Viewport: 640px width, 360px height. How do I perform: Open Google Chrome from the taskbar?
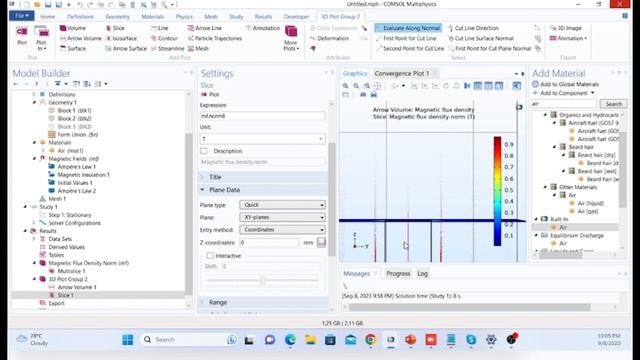click(x=370, y=340)
